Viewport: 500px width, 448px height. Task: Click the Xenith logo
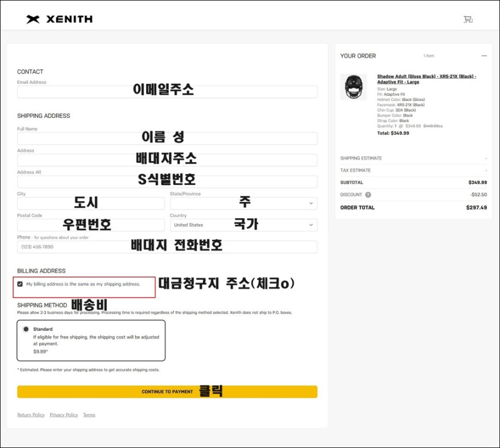60,19
